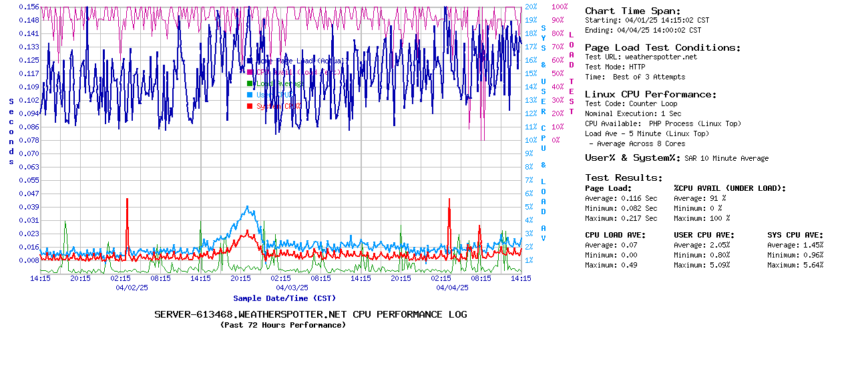Click the red System CPU% legend square
The image size is (868, 367).
coord(250,106)
